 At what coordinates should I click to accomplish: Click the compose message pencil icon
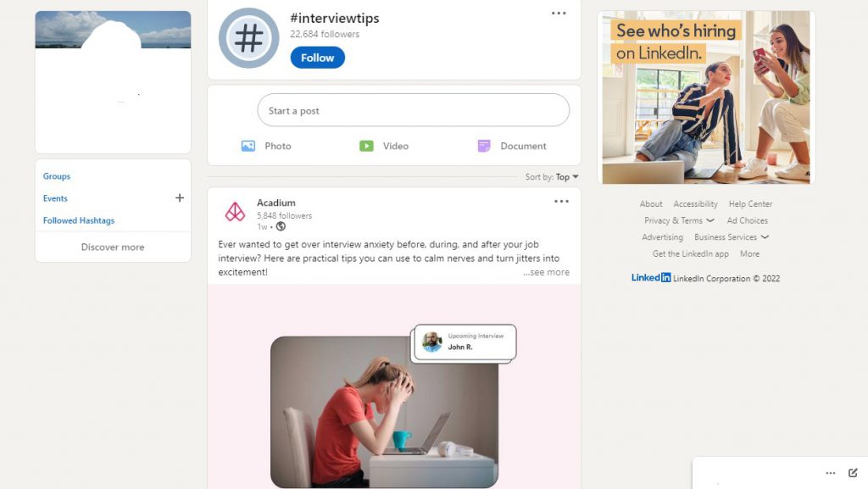click(x=853, y=472)
